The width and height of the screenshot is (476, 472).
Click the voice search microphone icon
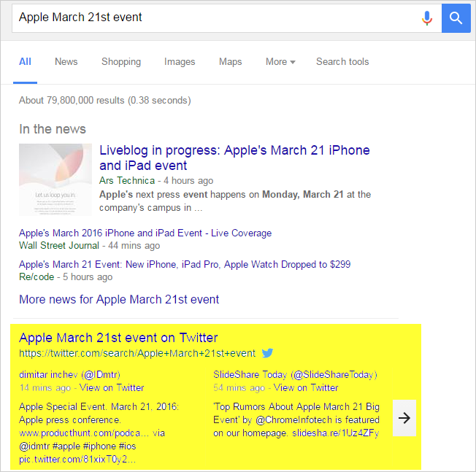pos(427,18)
